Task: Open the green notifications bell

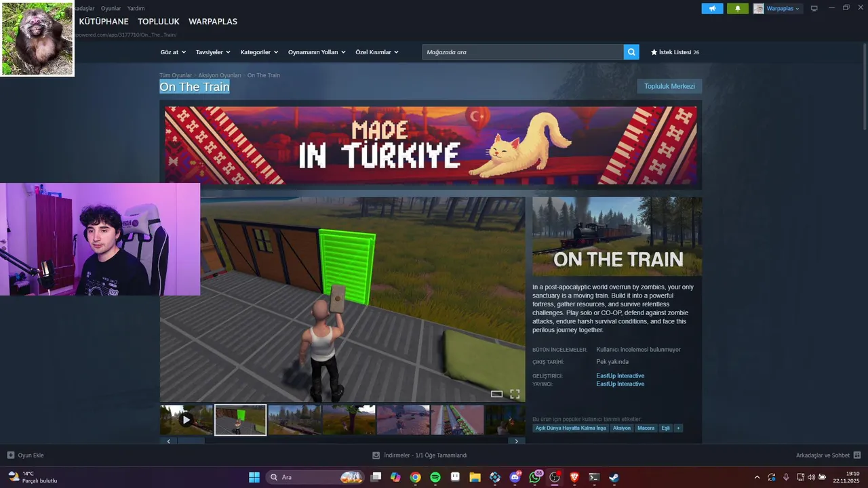Action: 738,9
